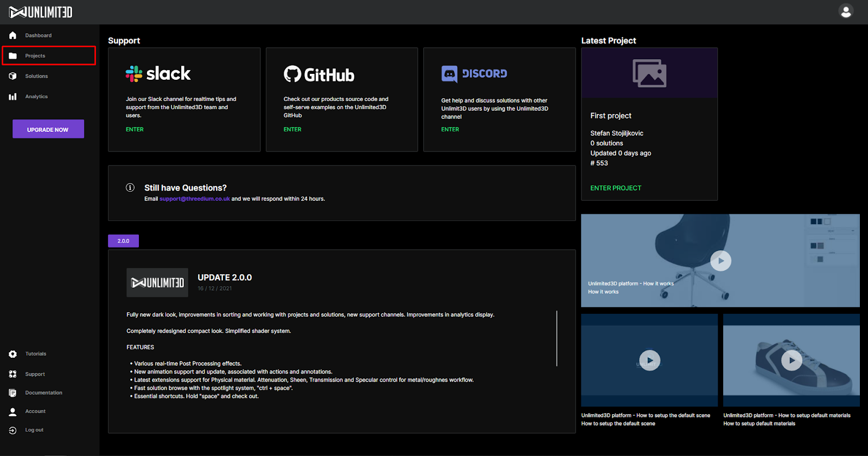Screen dimensions: 868x456
Task: Click the GitHub logo
Action: click(x=319, y=74)
